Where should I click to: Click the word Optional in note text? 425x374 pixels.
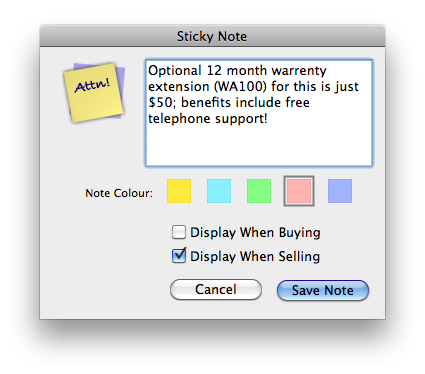point(175,71)
